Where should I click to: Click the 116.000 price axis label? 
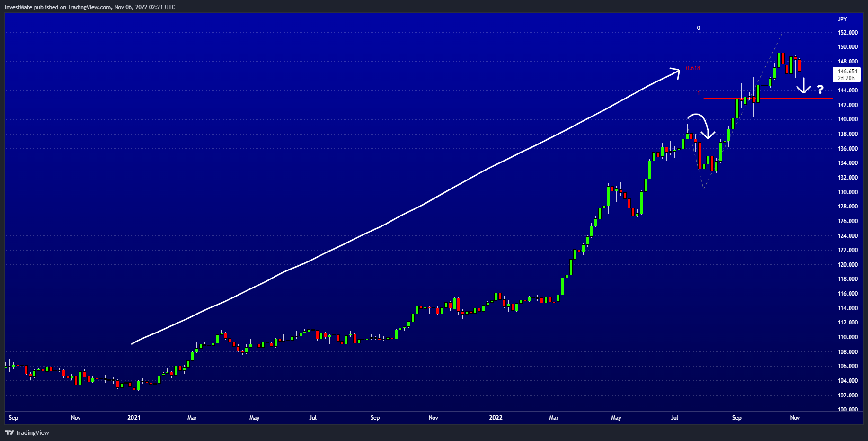(848, 294)
